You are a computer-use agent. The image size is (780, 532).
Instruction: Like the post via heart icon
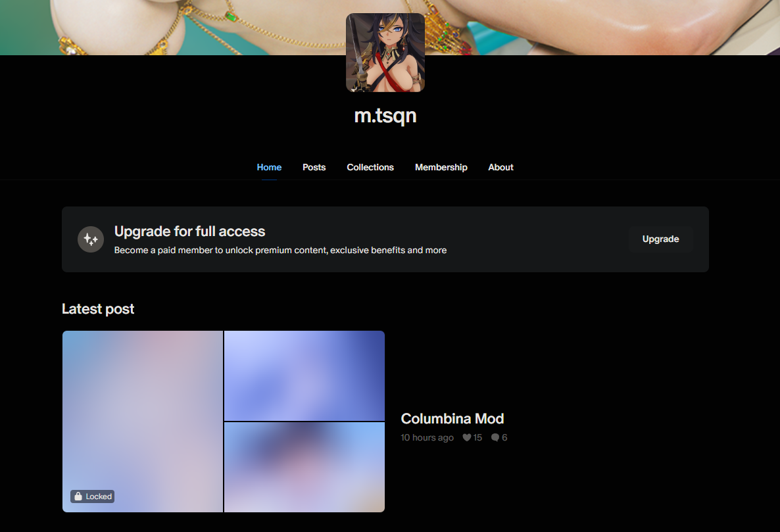[466, 437]
